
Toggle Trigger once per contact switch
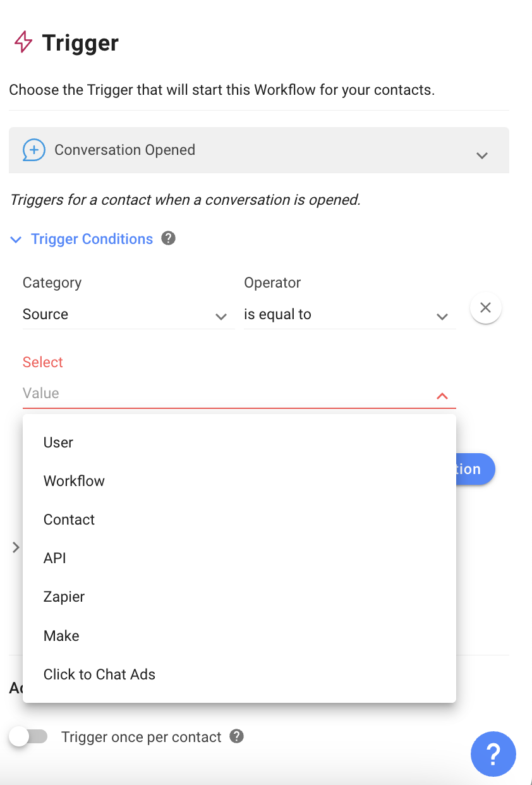click(28, 736)
